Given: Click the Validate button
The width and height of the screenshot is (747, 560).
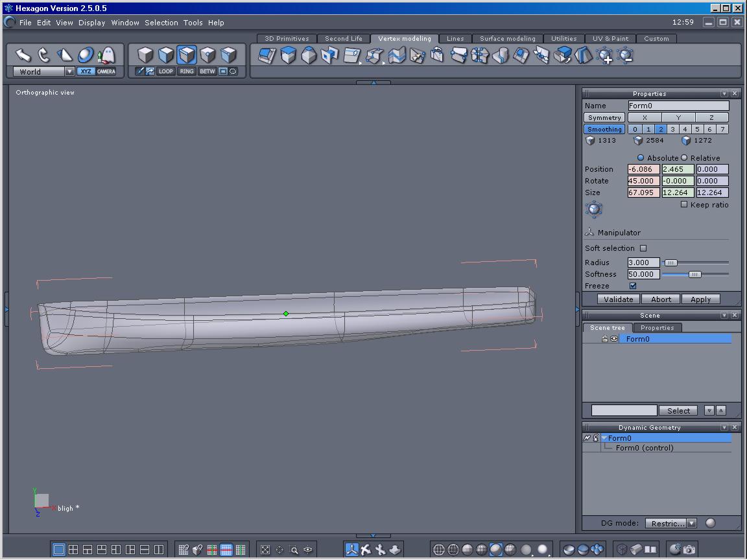Looking at the screenshot, I should 618,299.
